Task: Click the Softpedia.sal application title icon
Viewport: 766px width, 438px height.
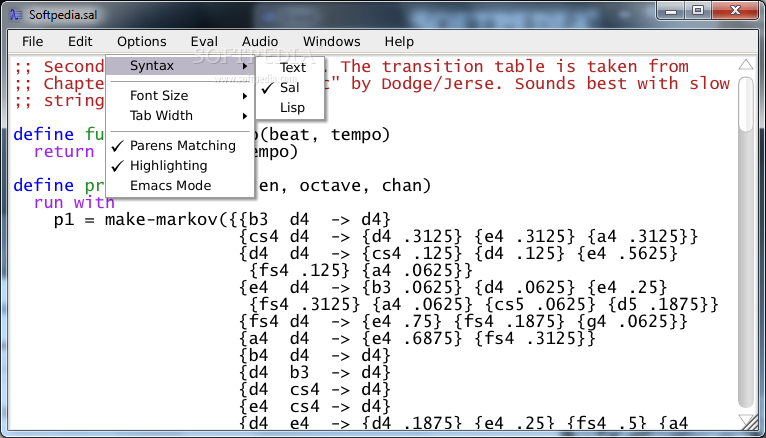Action: [16, 15]
